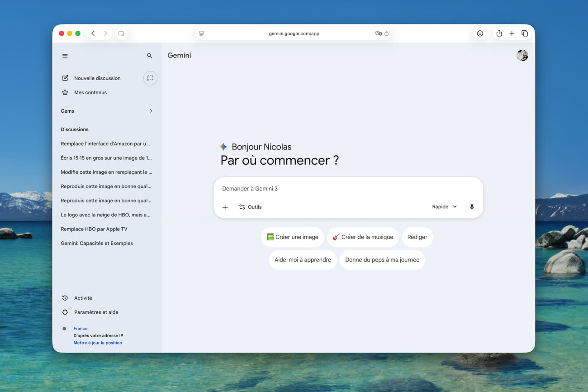Screen dimensions: 588x392
Task: Open Paramètres et aide
Action: tap(96, 312)
